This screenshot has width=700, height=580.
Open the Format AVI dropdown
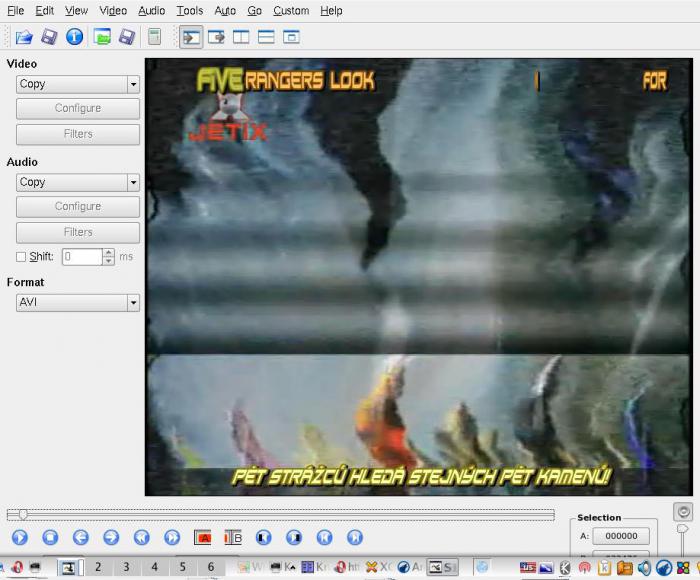[78, 303]
